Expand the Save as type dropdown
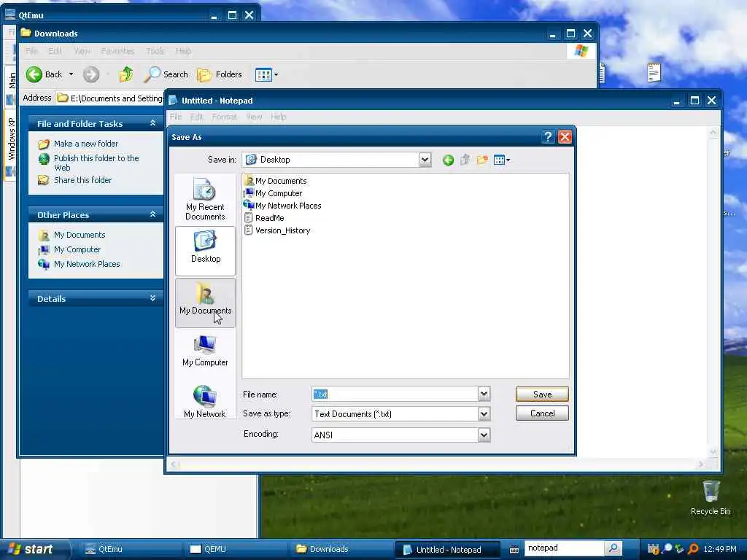747x560 pixels. coord(484,414)
